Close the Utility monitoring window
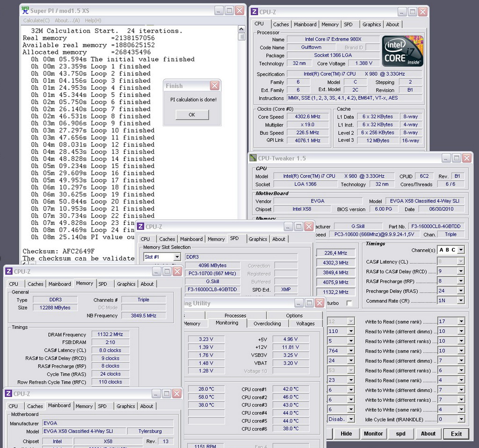 pyautogui.click(x=319, y=303)
